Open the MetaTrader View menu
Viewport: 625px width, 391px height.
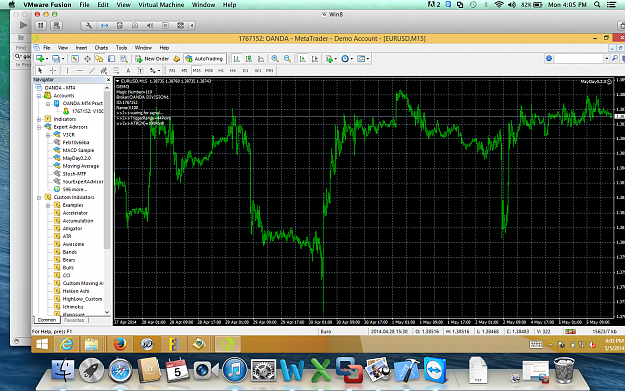tap(63, 48)
